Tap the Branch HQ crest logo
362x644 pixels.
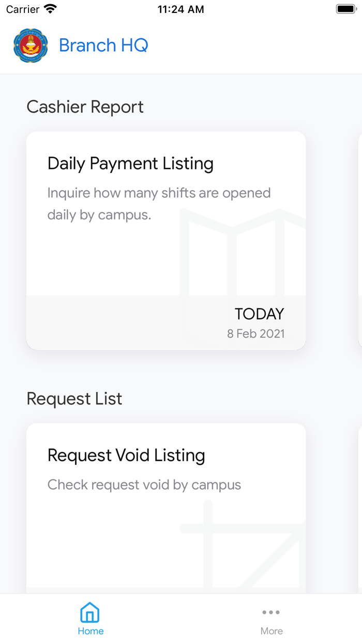click(31, 46)
